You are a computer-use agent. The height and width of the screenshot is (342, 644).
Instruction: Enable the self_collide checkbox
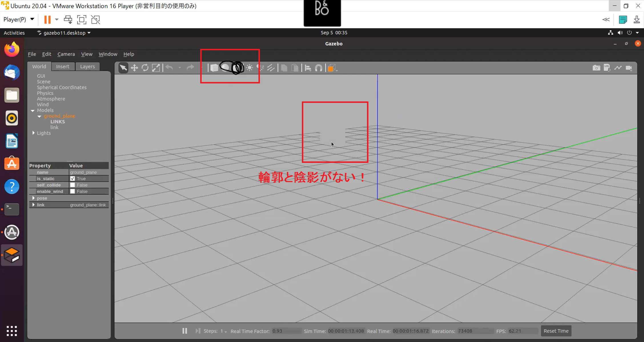(x=73, y=185)
